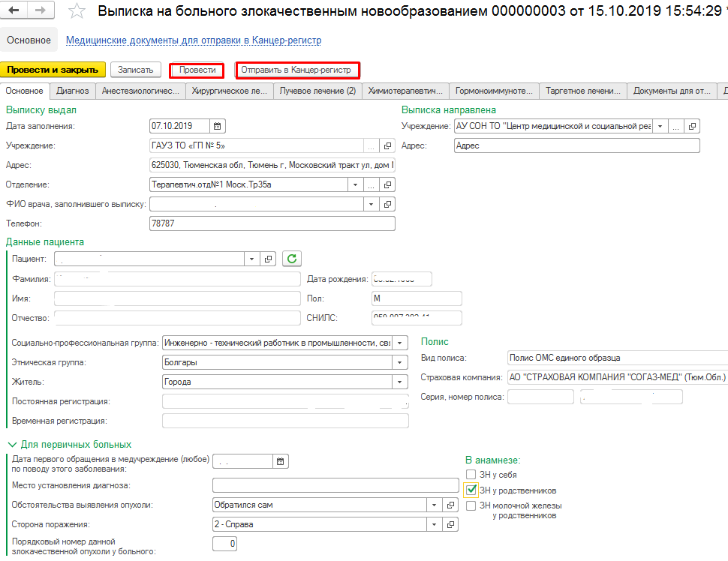Add document to favorites with star icon
Image resolution: width=728 pixels, height=561 pixels.
tap(76, 11)
